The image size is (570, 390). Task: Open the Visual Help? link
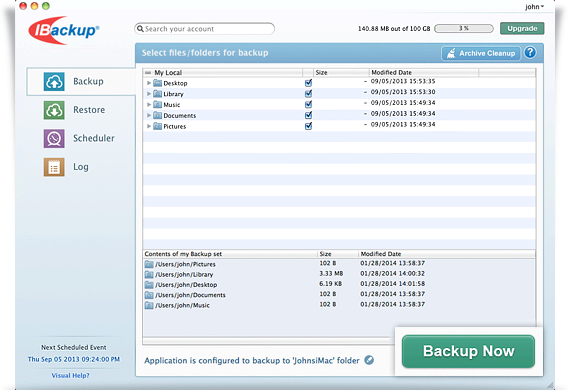click(x=70, y=375)
